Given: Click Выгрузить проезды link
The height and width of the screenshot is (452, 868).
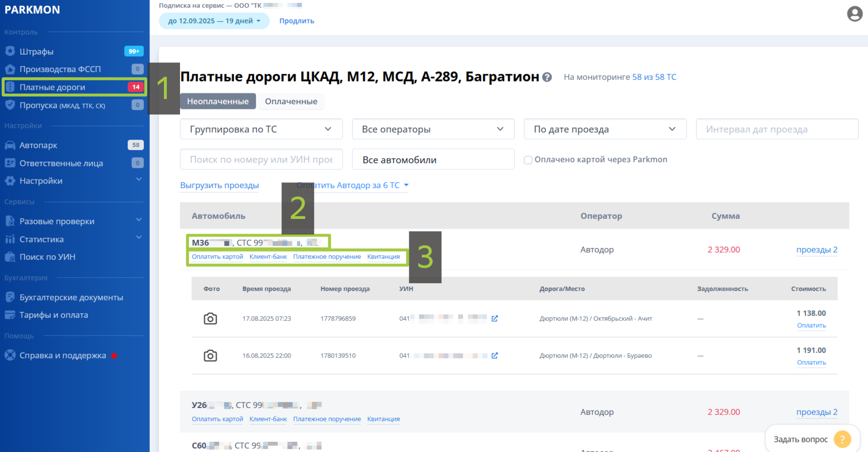Looking at the screenshot, I should pos(220,185).
